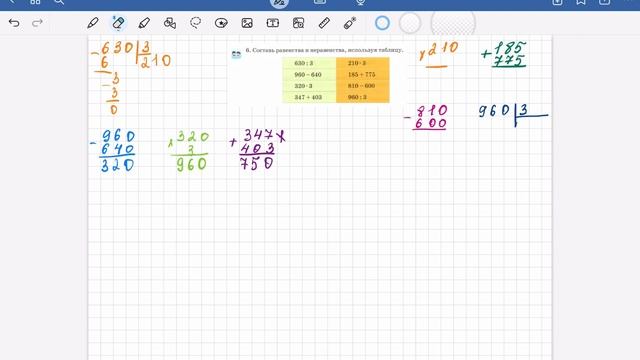Open the camera photo insert tool
This screenshot has height=360, width=640.
click(298, 23)
